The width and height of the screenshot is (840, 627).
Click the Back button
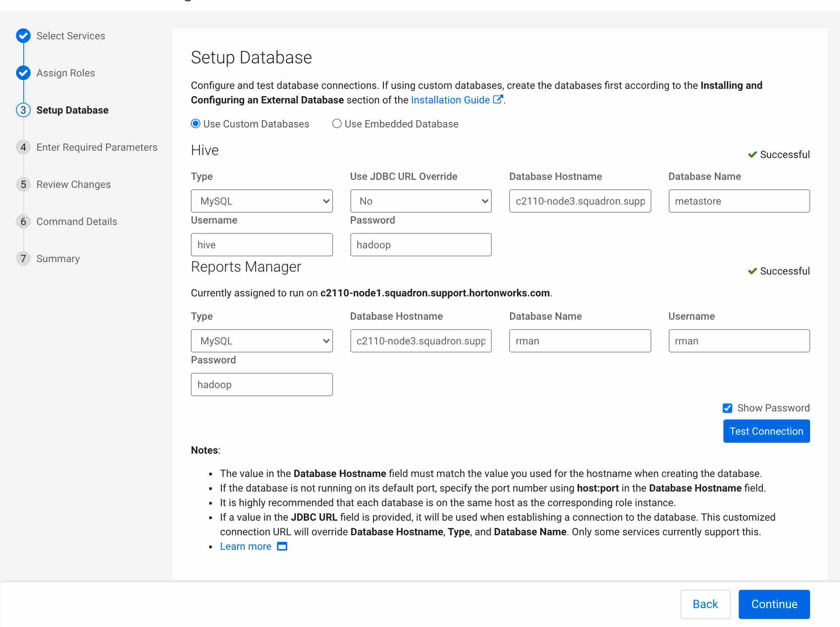pos(705,604)
